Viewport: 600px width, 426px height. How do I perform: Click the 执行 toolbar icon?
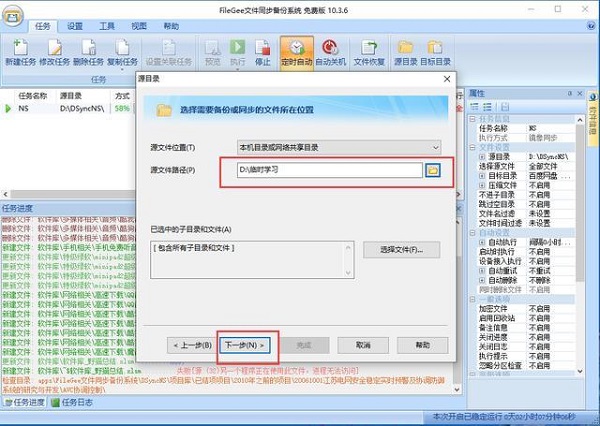pyautogui.click(x=237, y=53)
